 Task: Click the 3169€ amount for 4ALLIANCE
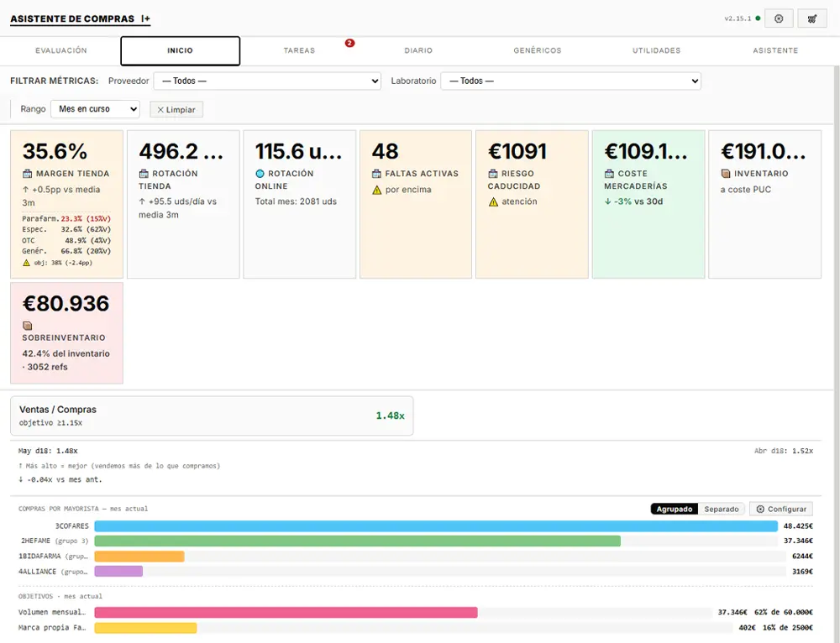(x=802, y=572)
